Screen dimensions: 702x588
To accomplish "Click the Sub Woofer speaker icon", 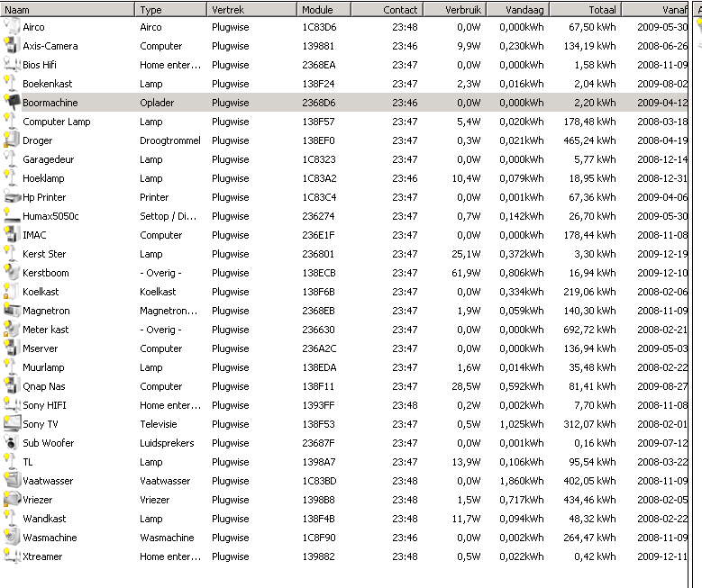I will pyautogui.click(x=11, y=443).
